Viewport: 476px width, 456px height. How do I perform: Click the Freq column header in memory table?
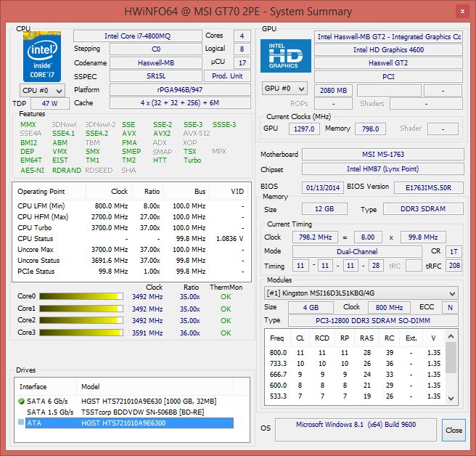pos(277,338)
